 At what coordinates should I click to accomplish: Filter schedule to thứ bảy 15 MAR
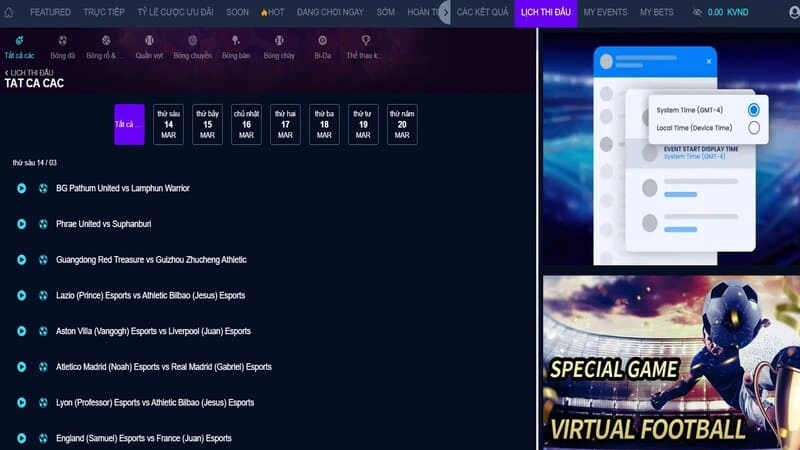[207, 124]
